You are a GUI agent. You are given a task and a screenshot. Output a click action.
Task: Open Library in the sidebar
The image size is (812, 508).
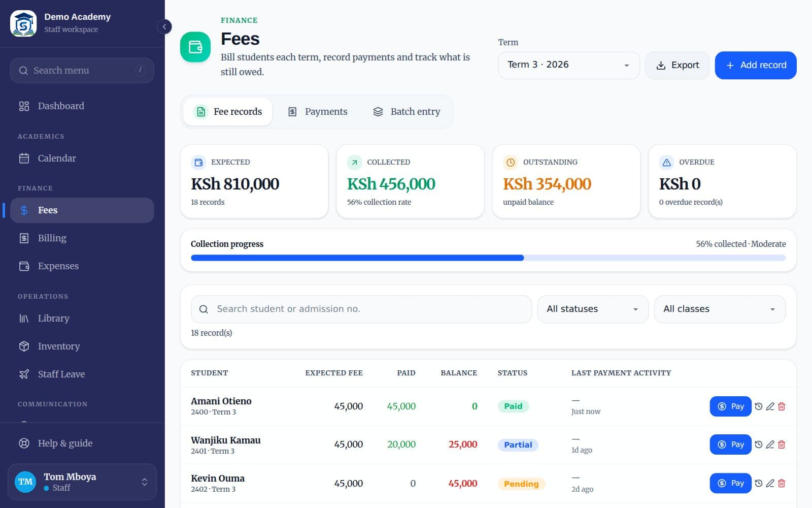point(82,318)
